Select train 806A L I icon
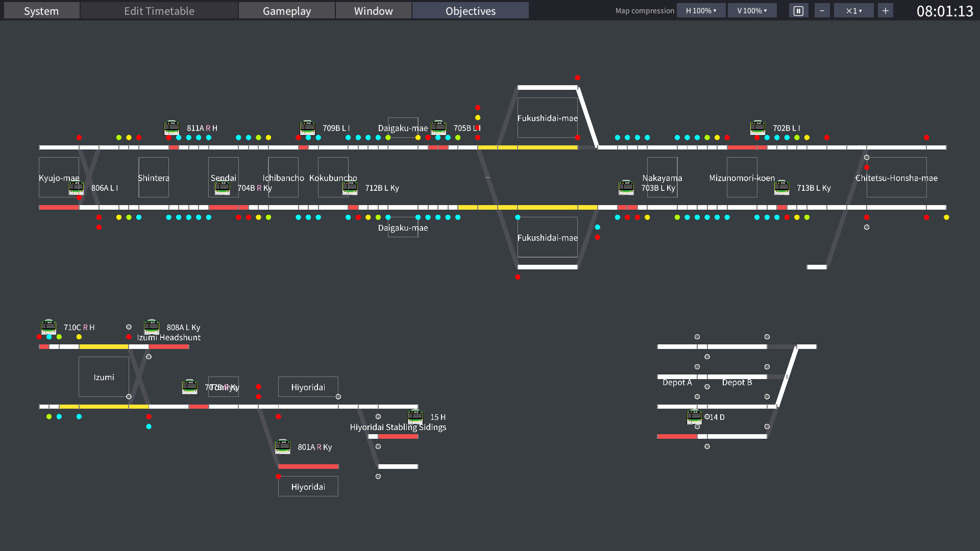Screen dimensions: 980x551 click(76, 188)
